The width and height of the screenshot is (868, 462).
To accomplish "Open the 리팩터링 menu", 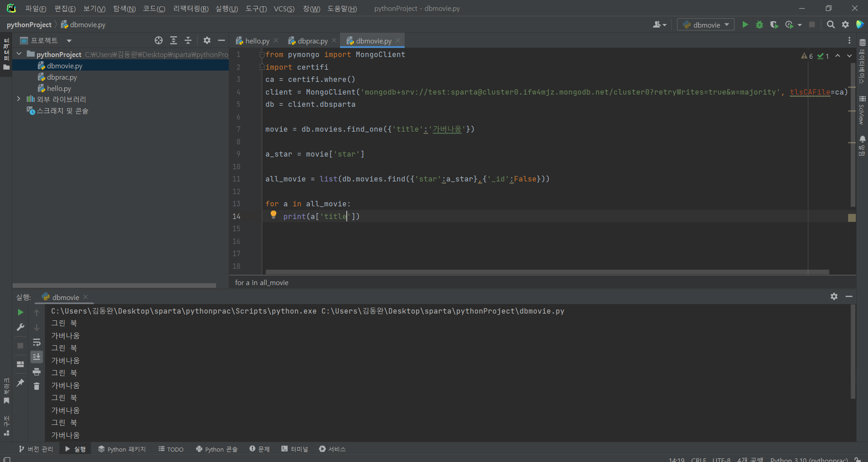I will coord(191,9).
